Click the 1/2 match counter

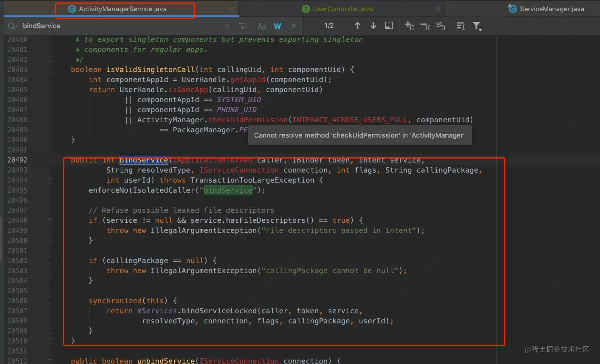click(x=329, y=26)
